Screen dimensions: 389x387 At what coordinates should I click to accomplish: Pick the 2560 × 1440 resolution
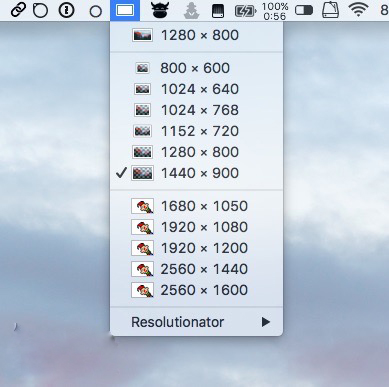tap(196, 269)
